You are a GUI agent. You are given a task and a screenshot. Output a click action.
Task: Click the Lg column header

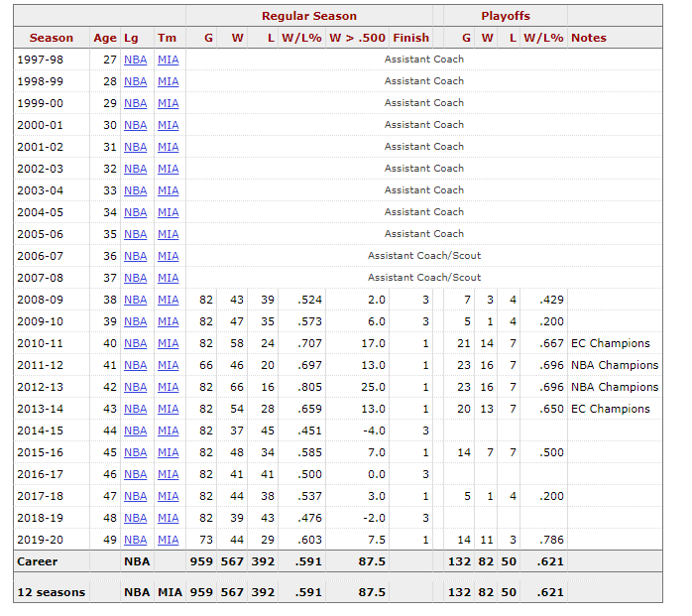coord(132,38)
